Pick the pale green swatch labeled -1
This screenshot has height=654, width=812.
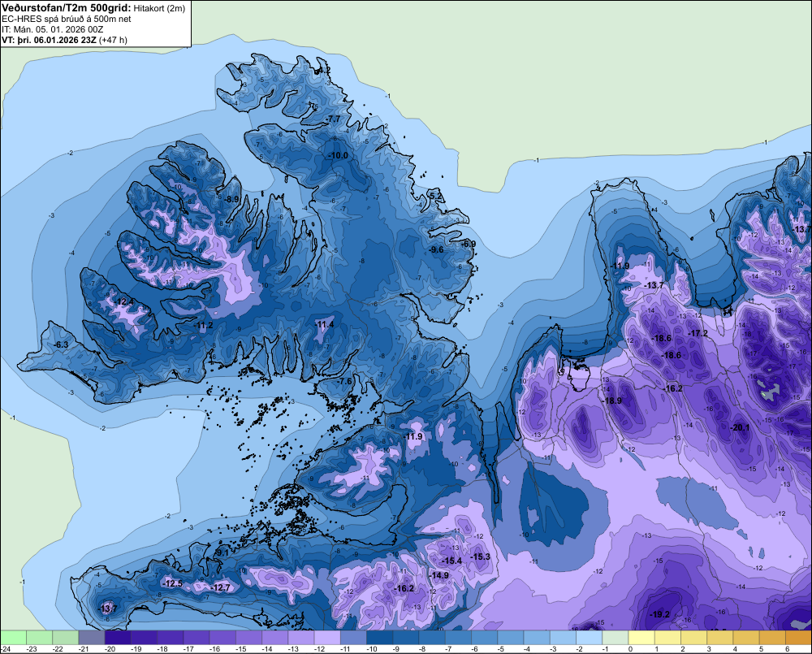[615, 637]
